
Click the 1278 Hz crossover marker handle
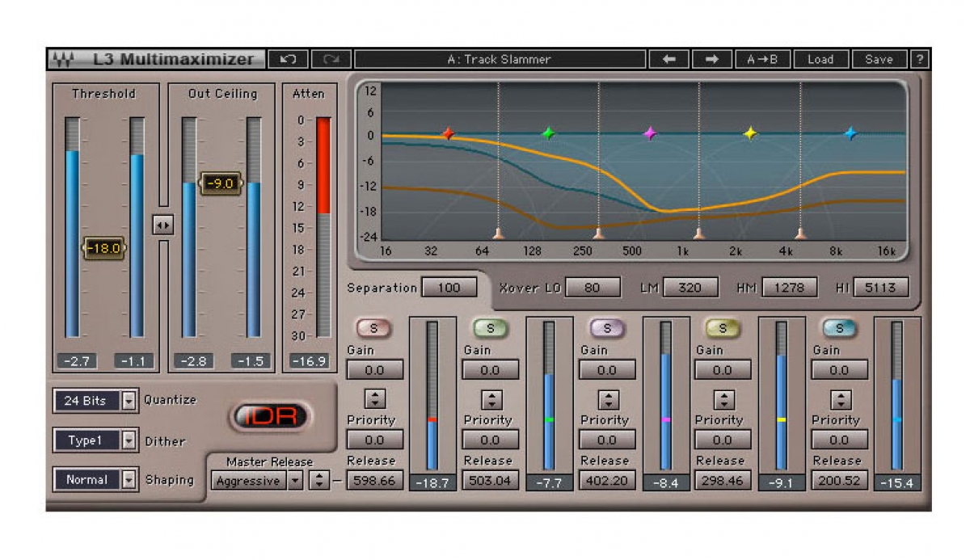[699, 234]
